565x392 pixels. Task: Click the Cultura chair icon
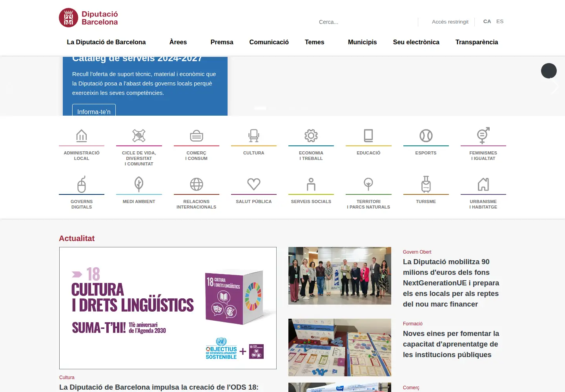pos(254,136)
